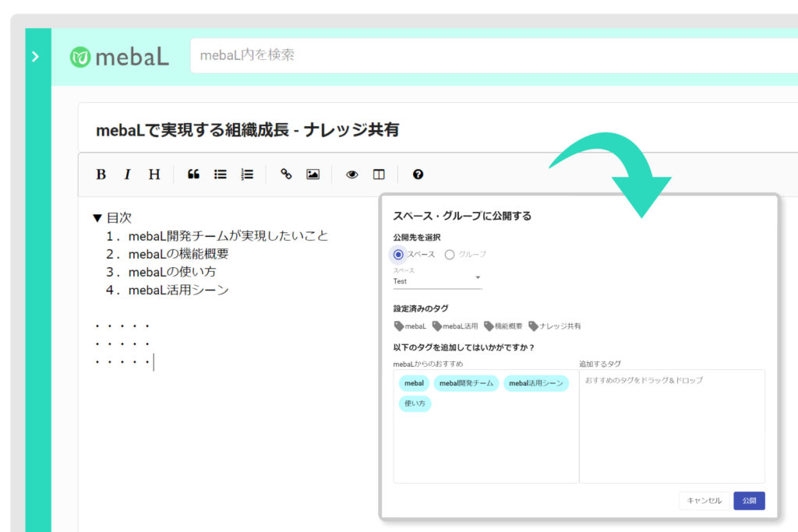Open the スペース dropdown showing Test
This screenshot has width=798, height=532.
pos(438,281)
